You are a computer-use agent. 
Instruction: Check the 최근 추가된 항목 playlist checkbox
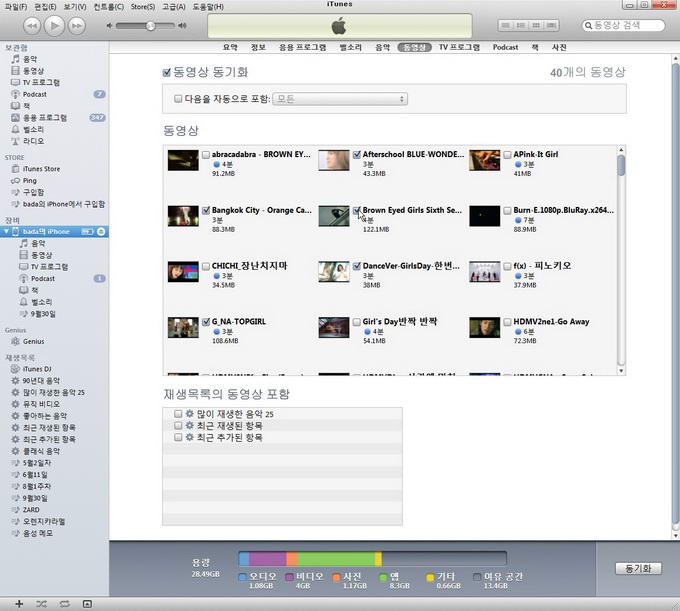(178, 437)
